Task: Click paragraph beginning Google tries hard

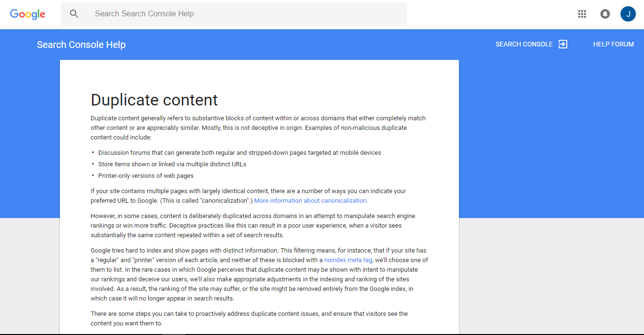Action: coord(259,274)
